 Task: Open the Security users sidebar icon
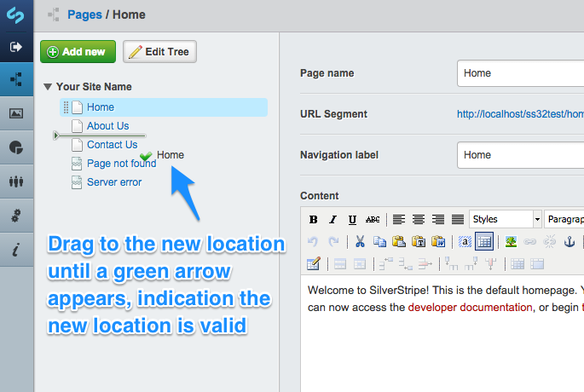pyautogui.click(x=16, y=182)
